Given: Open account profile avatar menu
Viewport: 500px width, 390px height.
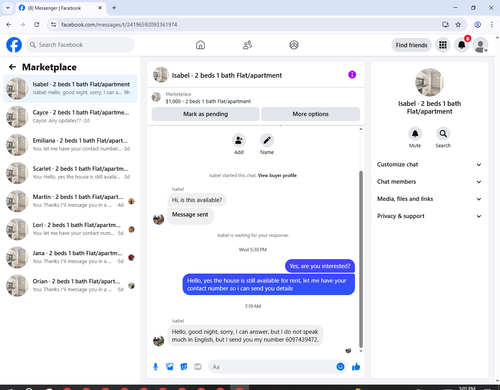Looking at the screenshot, I should (481, 45).
